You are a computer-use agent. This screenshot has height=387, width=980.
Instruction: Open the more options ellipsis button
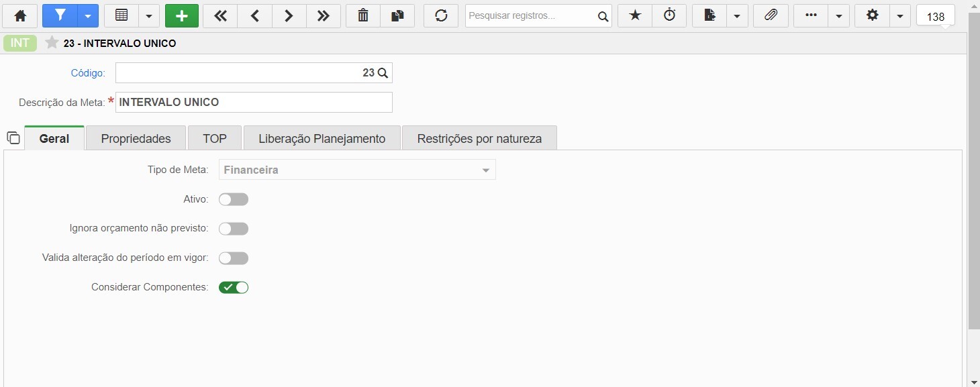[811, 15]
